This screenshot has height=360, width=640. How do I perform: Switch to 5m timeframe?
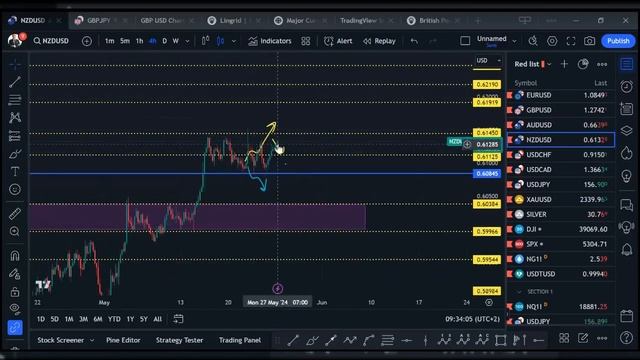(125, 41)
